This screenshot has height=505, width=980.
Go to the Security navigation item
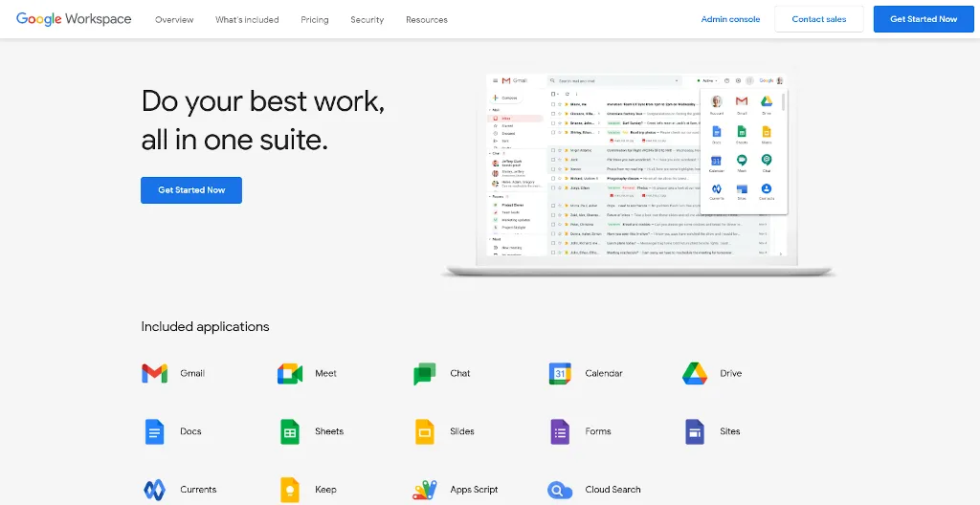[367, 19]
